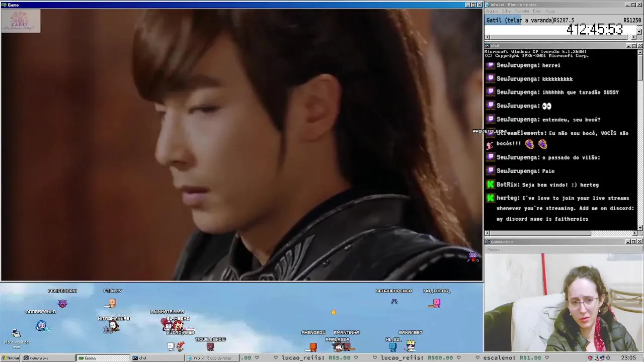Open the Exibir menu in Bloco de notas
644x362 pixels.
pyautogui.click(x=537, y=11)
